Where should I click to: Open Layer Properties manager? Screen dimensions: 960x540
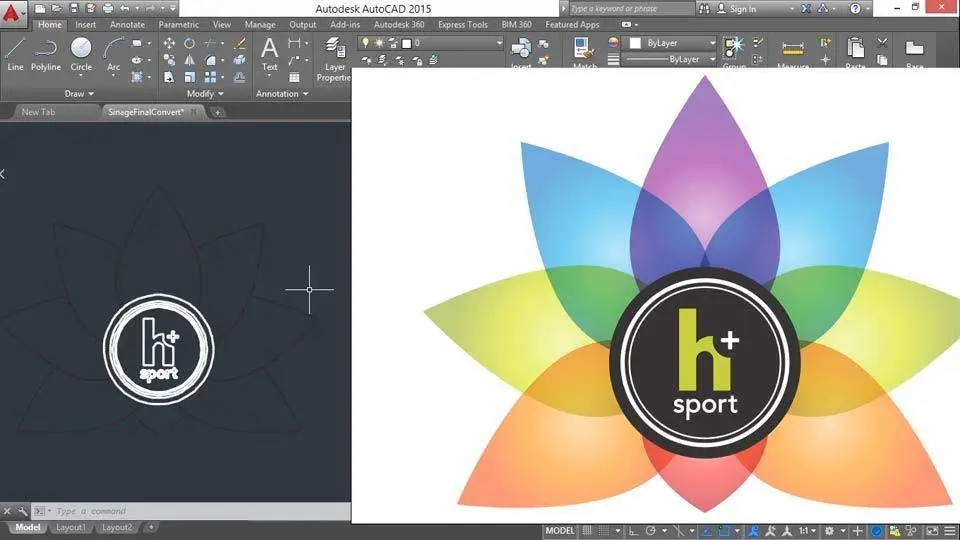pyautogui.click(x=334, y=58)
